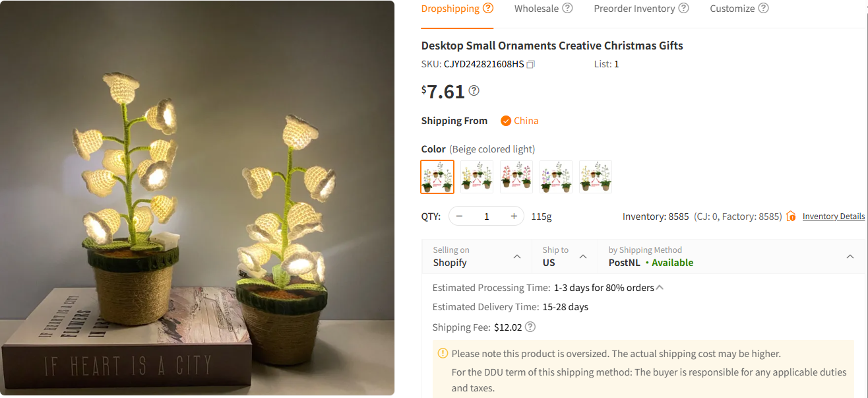This screenshot has height=398, width=868.
Task: Click the Shipping Fee help icon
Action: coord(530,327)
